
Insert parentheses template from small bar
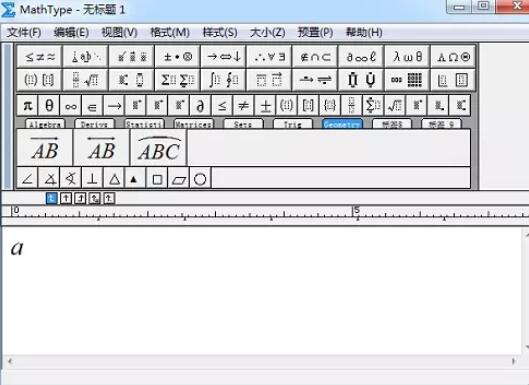pos(286,106)
